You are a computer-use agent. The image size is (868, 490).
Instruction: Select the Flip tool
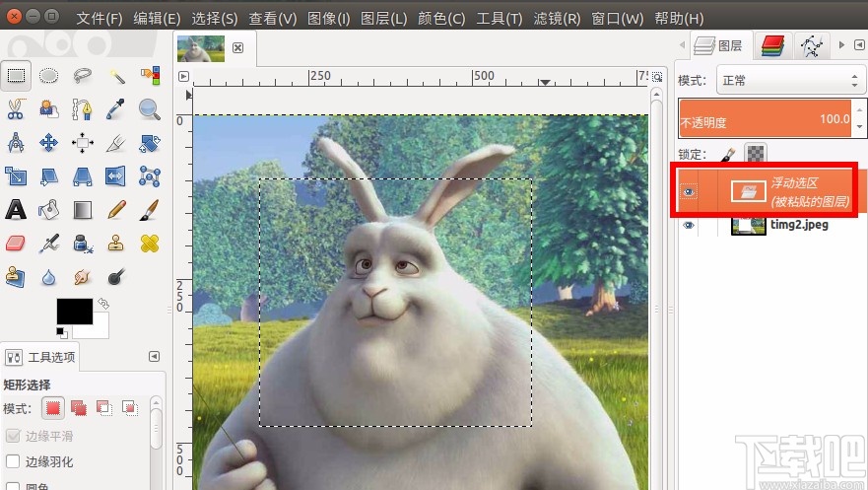[116, 176]
